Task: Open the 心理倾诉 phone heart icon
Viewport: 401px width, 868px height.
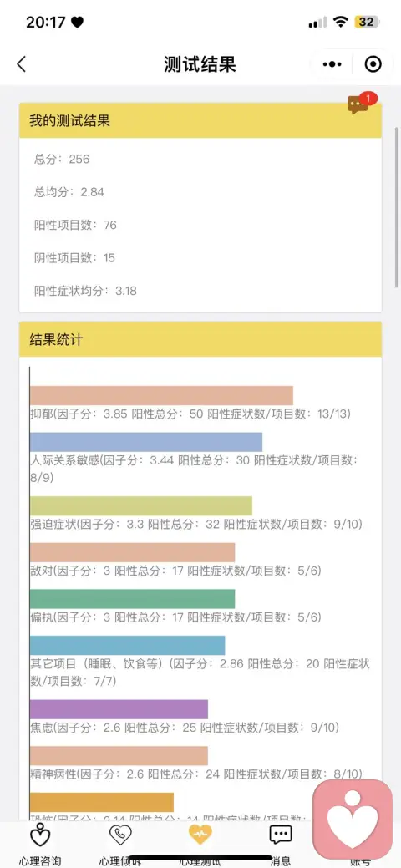Action: pyautogui.click(x=120, y=835)
